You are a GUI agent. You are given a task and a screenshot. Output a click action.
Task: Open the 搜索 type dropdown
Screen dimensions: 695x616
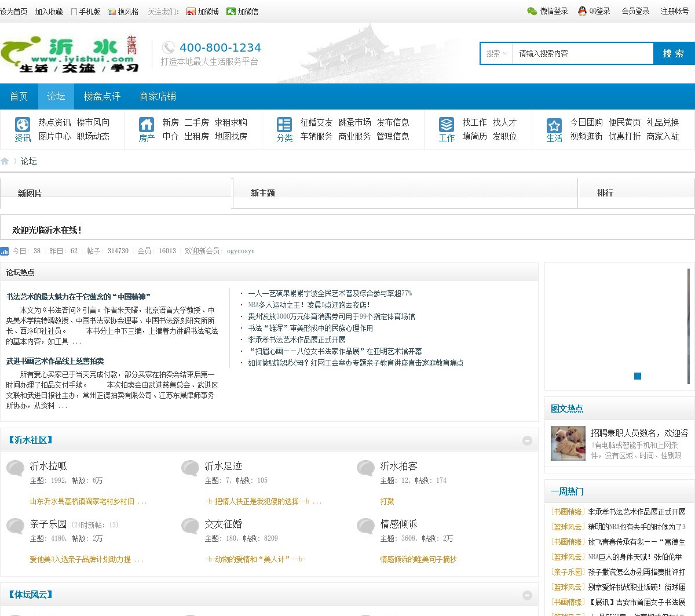pos(497,53)
